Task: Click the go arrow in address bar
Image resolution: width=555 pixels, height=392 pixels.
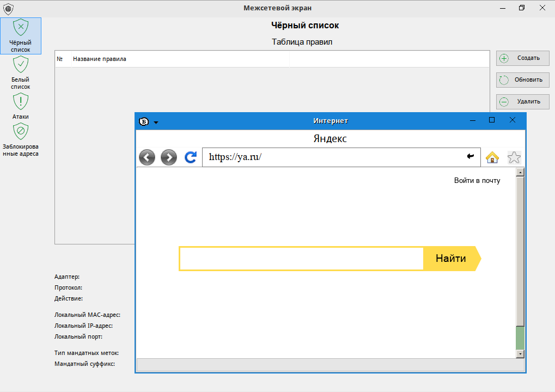Action: (x=471, y=156)
